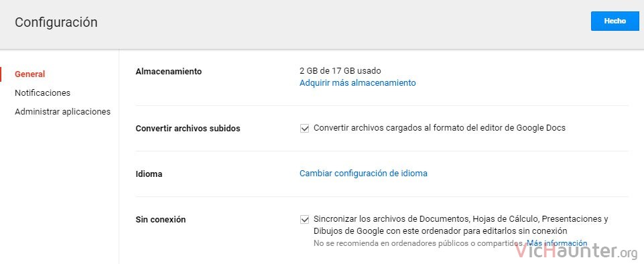Open the Más información link

[557, 243]
